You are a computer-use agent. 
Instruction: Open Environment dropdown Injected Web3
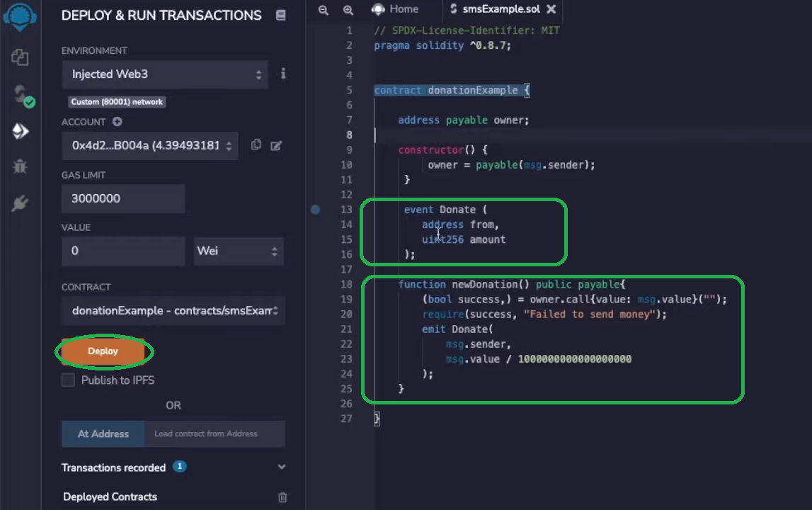coord(165,74)
